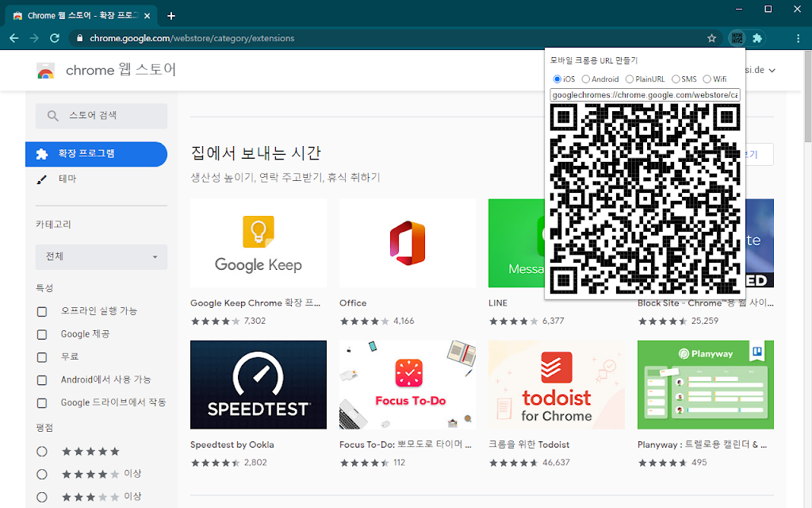Open the Focus To-Do thumbnail
This screenshot has height=508, width=812.
[x=408, y=385]
